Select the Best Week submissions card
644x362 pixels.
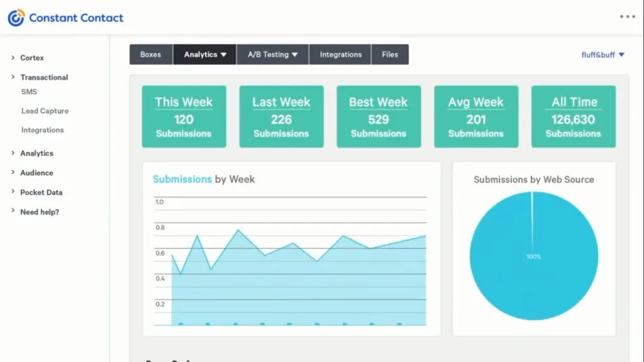[379, 116]
